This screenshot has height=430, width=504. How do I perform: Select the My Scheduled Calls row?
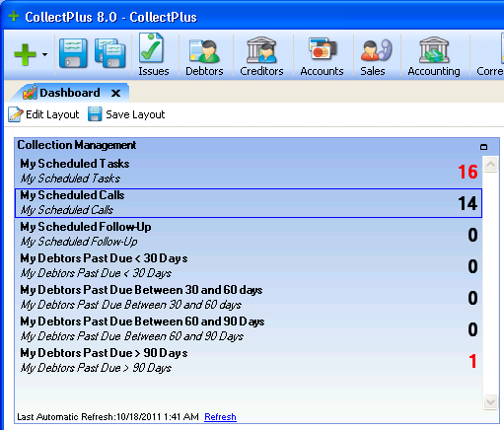pyautogui.click(x=249, y=203)
